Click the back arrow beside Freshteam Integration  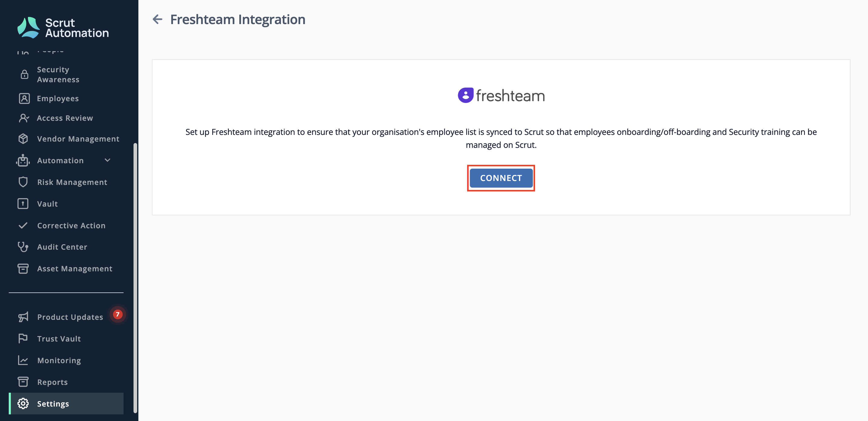click(157, 19)
